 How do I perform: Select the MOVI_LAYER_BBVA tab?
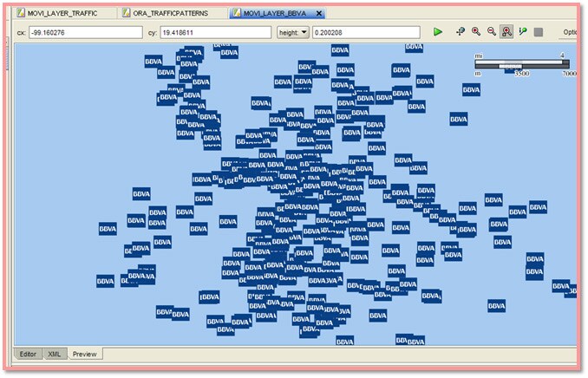click(x=275, y=13)
